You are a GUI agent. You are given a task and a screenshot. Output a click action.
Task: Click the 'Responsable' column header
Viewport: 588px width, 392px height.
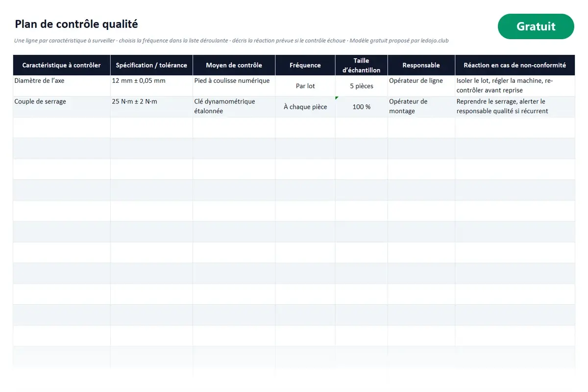[x=421, y=65]
